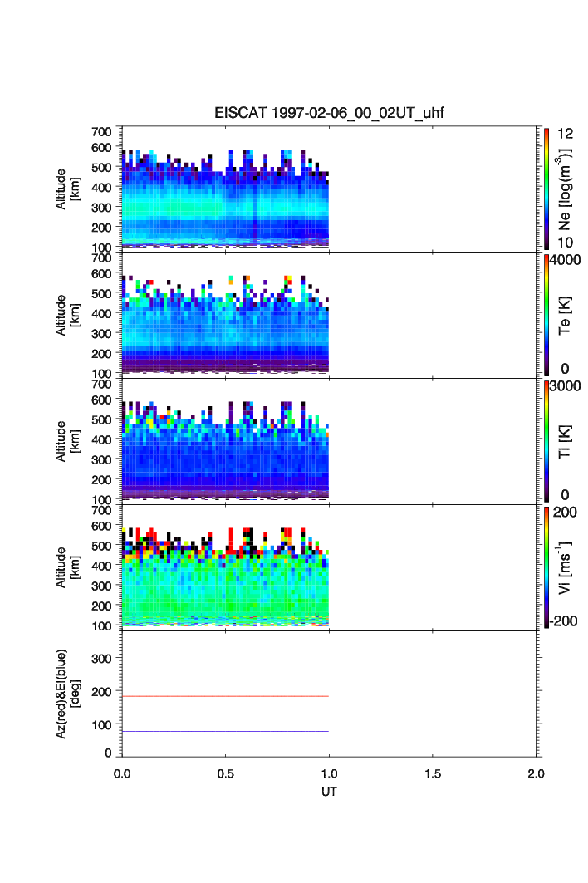Click the Te electron temperature color bar

(x=546, y=315)
